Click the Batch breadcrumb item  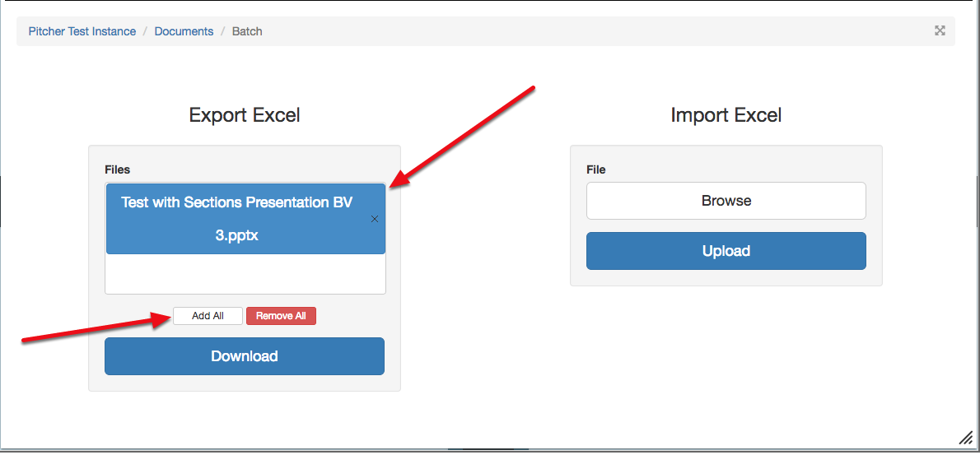point(247,31)
